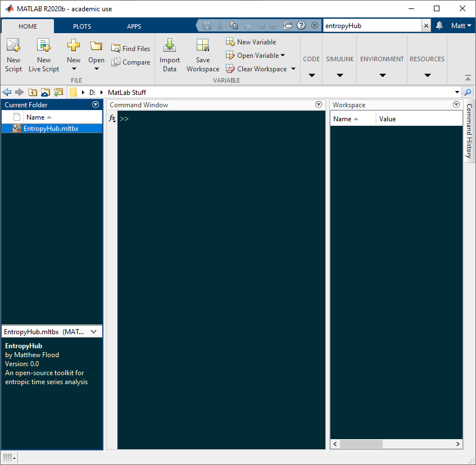The image size is (476, 465).
Task: Go forward in folder history
Action: 20,92
